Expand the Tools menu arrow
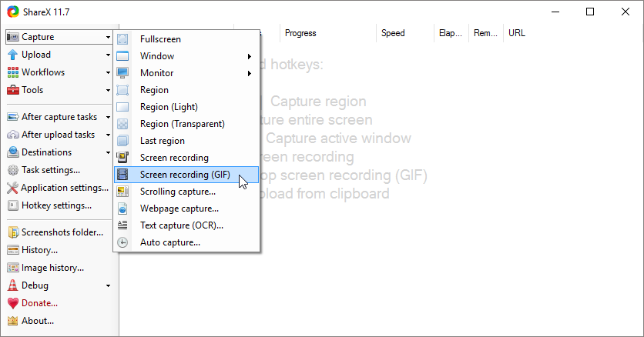The image size is (644, 337). (x=108, y=90)
